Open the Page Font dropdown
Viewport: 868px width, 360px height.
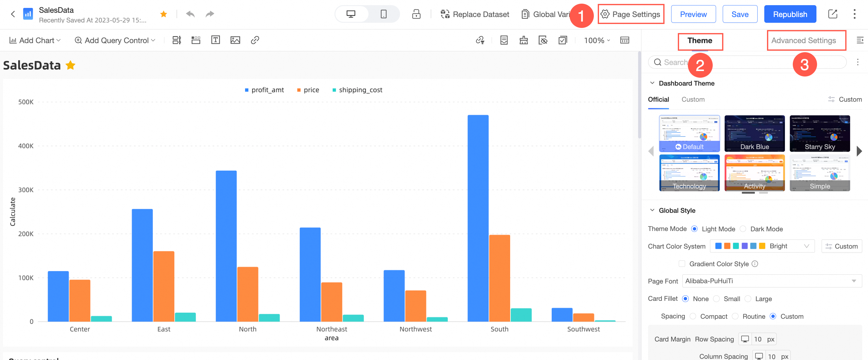pos(772,281)
